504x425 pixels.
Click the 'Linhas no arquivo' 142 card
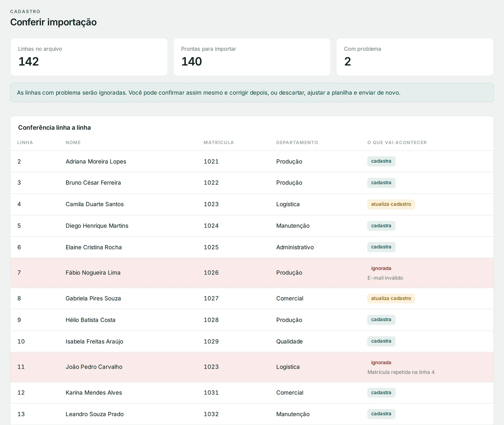(89, 57)
